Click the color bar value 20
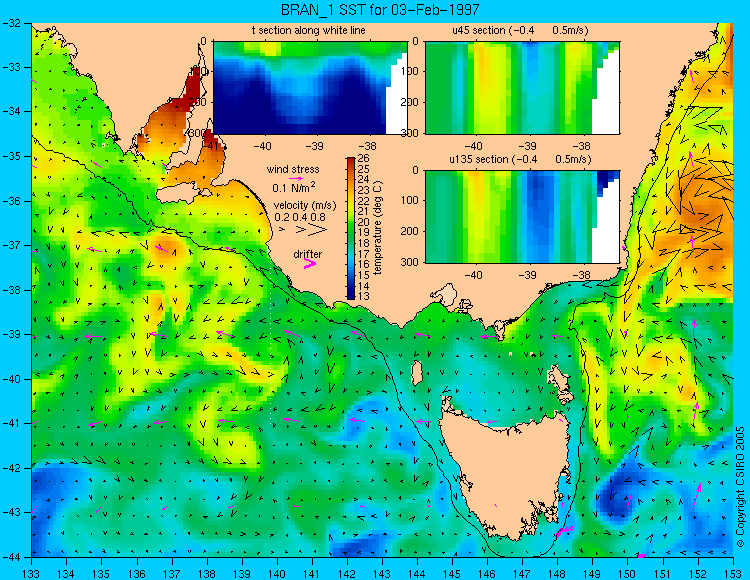Screen dimensions: 750x580 point(363,222)
